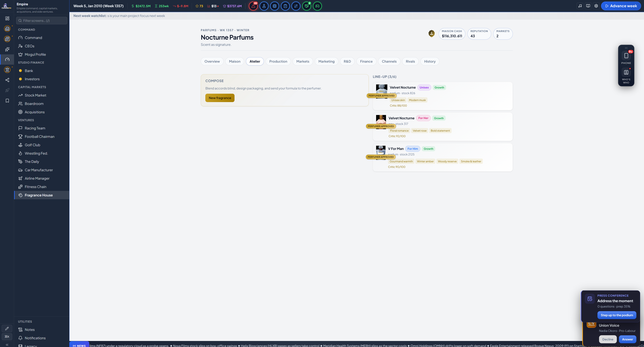Click the New fragrance button
644x347 pixels.
pos(220,98)
